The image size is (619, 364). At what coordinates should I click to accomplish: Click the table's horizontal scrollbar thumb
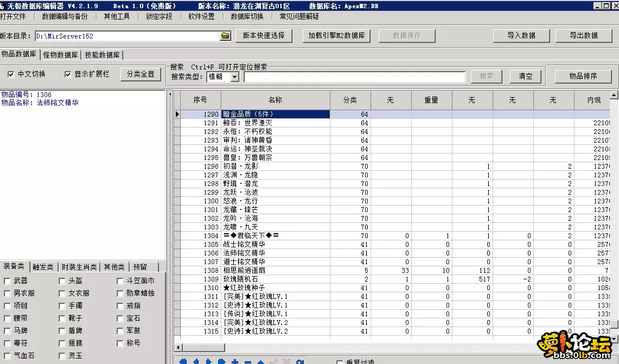[203, 347]
